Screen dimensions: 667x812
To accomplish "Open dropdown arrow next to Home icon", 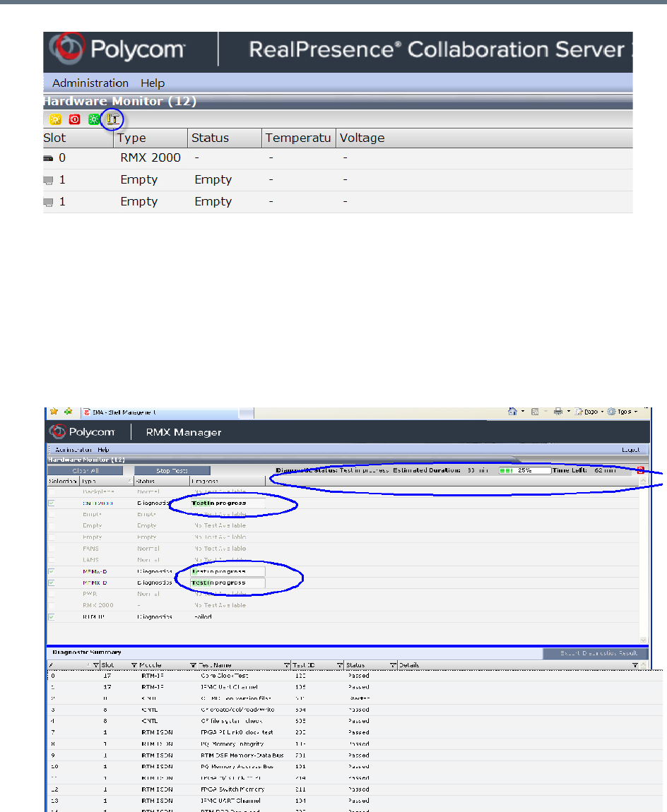I will (x=522, y=412).
